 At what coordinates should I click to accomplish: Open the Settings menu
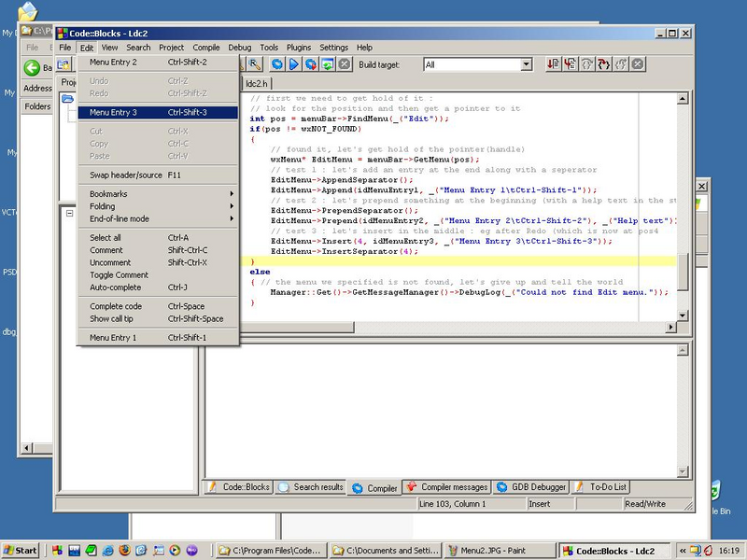(x=333, y=48)
